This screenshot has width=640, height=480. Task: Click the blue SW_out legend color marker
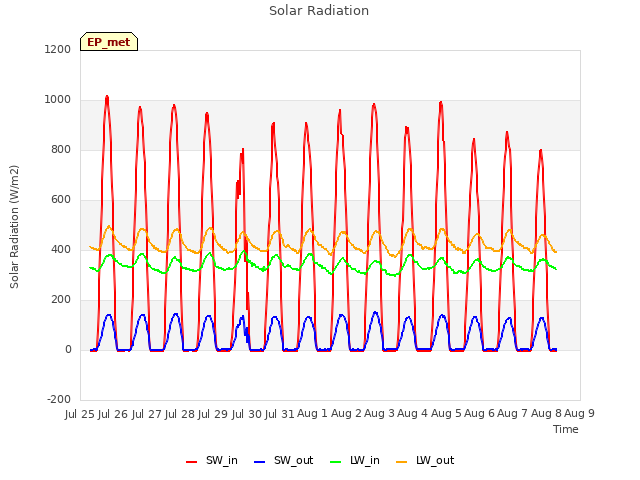259,462
